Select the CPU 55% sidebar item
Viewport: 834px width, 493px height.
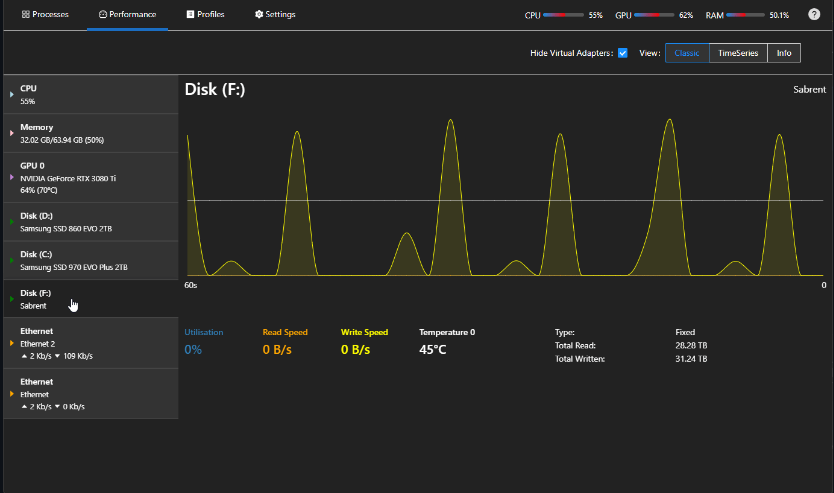click(91, 94)
